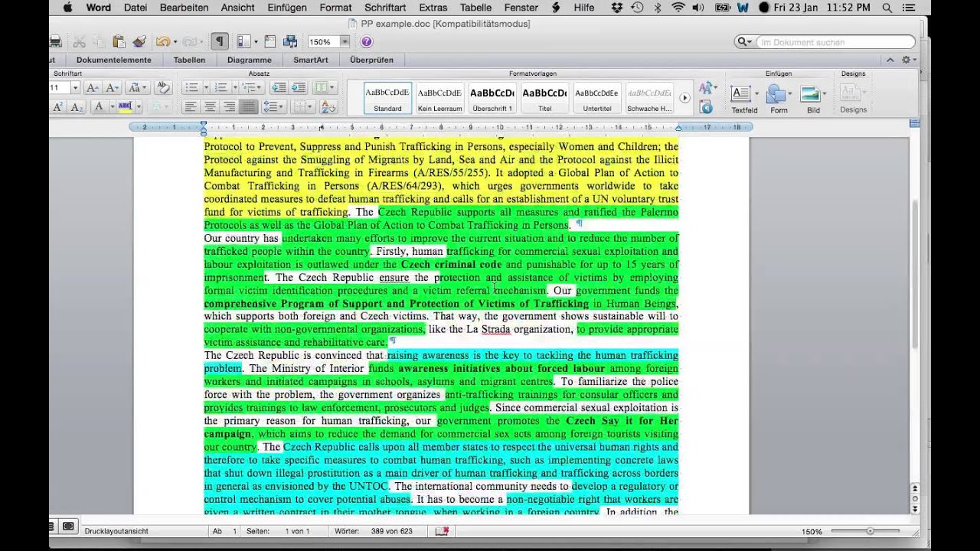
Task: Open the Apple menu
Action: coord(67,8)
